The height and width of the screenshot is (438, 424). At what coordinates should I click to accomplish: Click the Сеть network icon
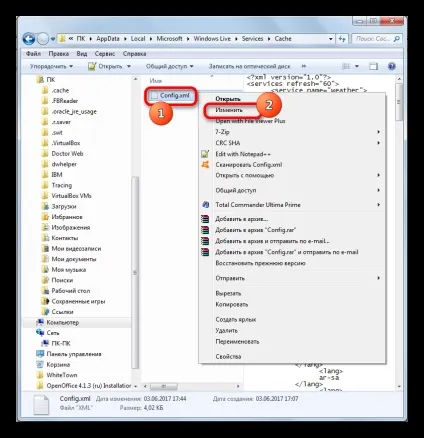point(40,333)
